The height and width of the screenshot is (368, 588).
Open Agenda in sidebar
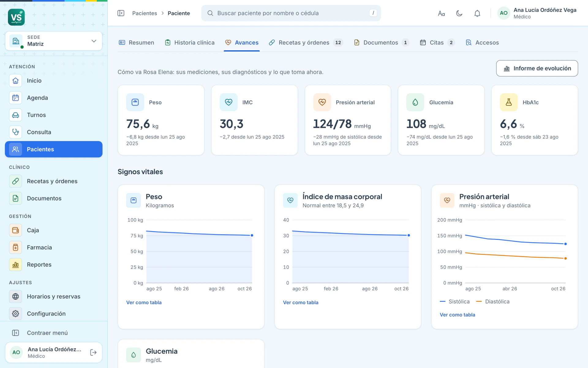(54, 98)
